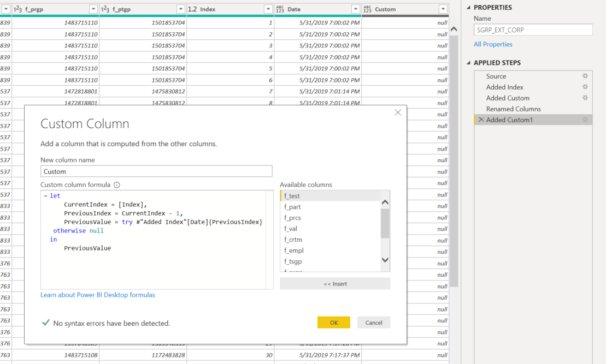The width and height of the screenshot is (606, 364).
Task: Click Index column data type icon
Action: [x=192, y=9]
